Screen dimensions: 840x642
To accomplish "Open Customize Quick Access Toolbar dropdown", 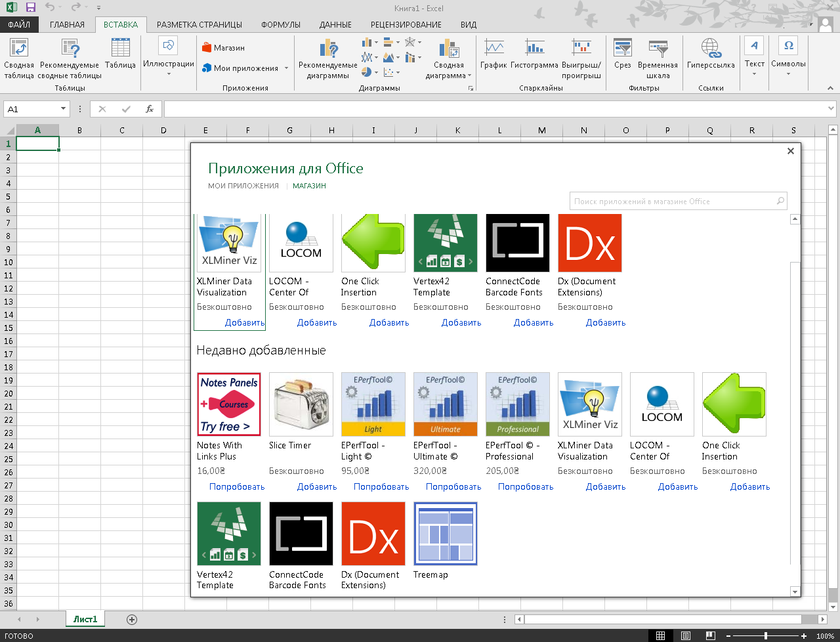I will [x=99, y=9].
